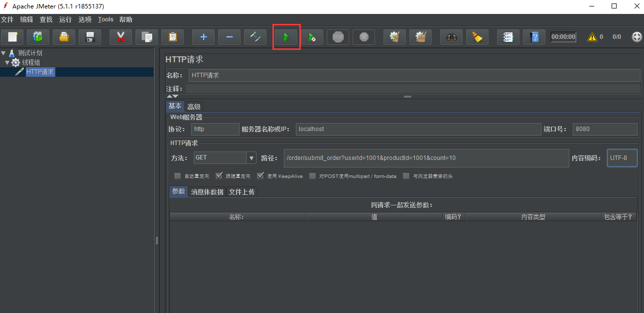Click the 路径 input field
The height and width of the screenshot is (313, 644).
tap(426, 158)
